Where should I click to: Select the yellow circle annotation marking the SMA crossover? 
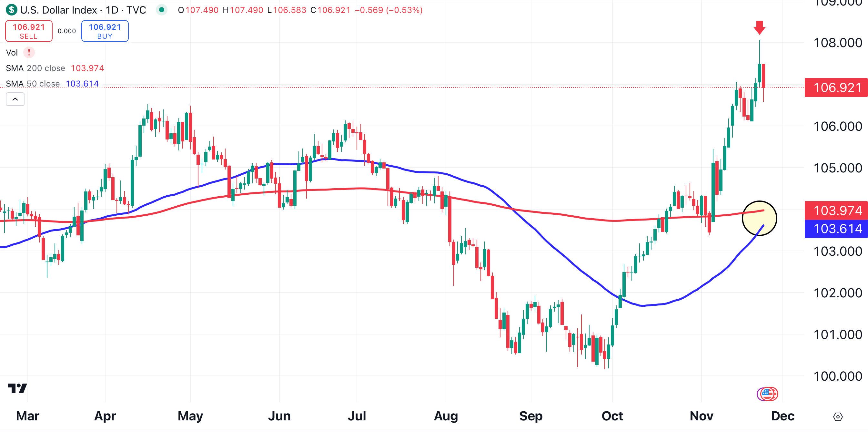pos(760,218)
